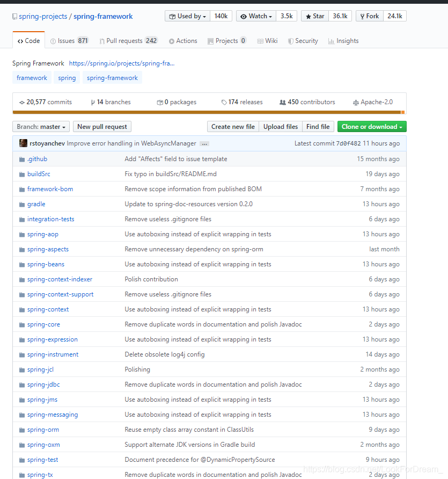Click the spring-context-indexer folder icon
Screen dimensions: 448x479
[x=21, y=280]
